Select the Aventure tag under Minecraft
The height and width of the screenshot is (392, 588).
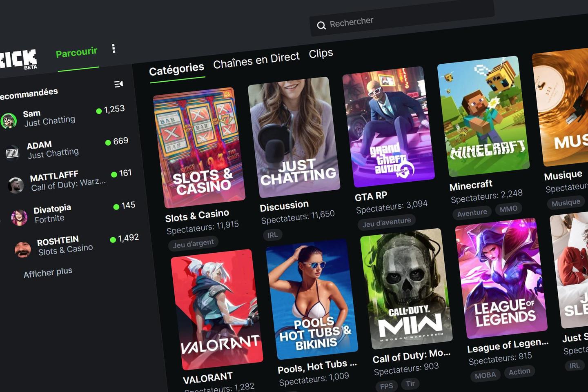coord(472,213)
